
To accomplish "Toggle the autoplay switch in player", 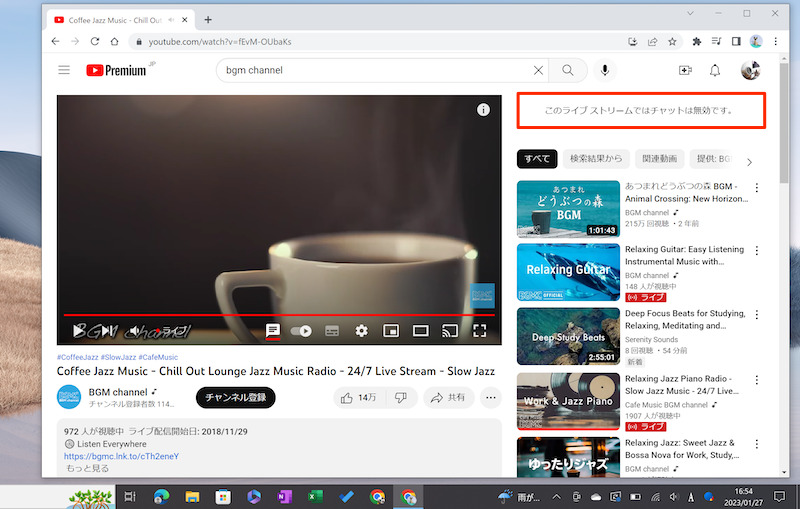I will pyautogui.click(x=301, y=331).
